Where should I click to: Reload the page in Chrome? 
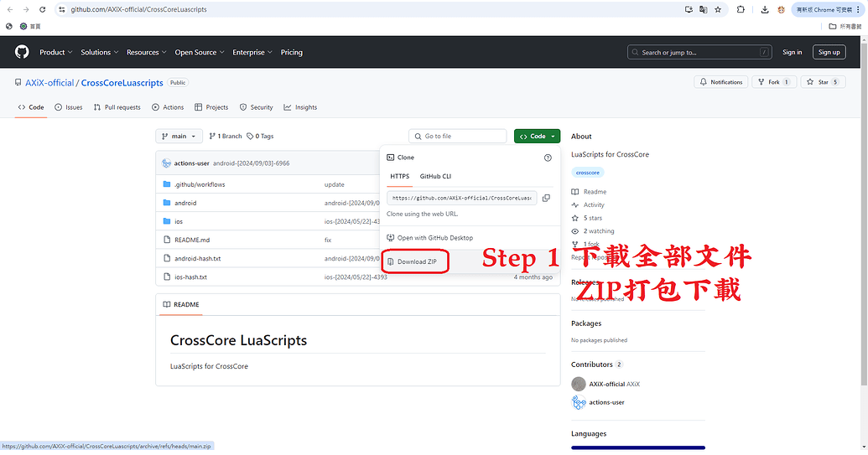tap(42, 9)
